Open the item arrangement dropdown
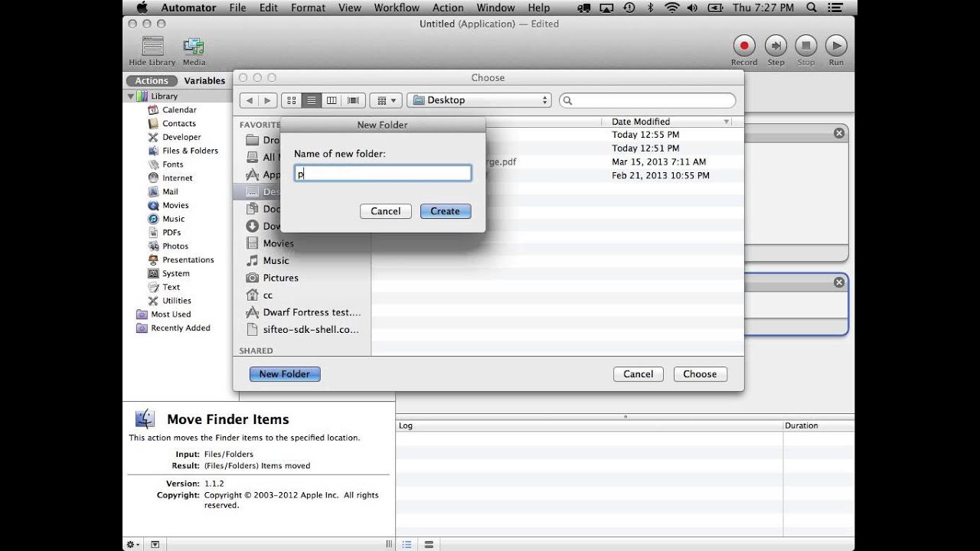The width and height of the screenshot is (980, 551). pos(387,100)
